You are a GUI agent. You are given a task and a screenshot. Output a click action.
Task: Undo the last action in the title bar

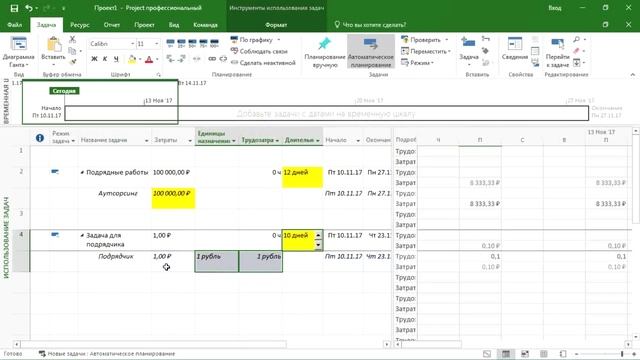[29, 8]
